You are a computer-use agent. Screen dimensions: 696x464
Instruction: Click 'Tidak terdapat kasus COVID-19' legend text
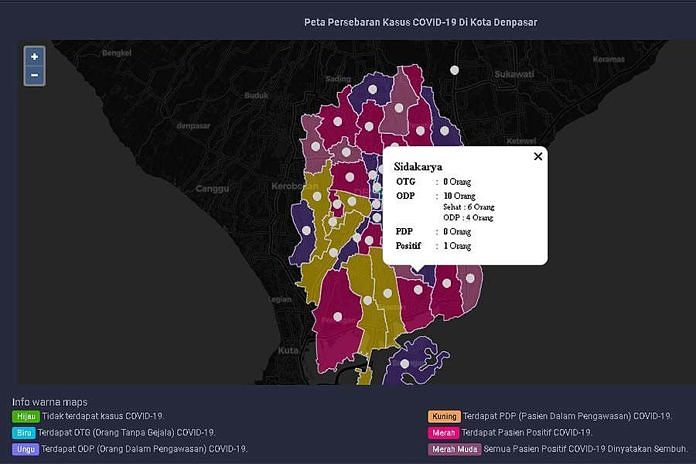pyautogui.click(x=103, y=416)
